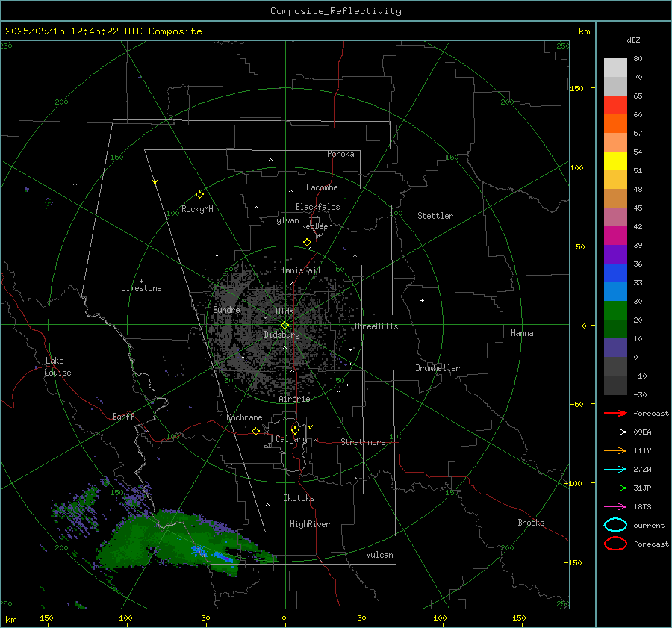
Task: Click the Didsbury label near radar center
Action: (x=281, y=335)
